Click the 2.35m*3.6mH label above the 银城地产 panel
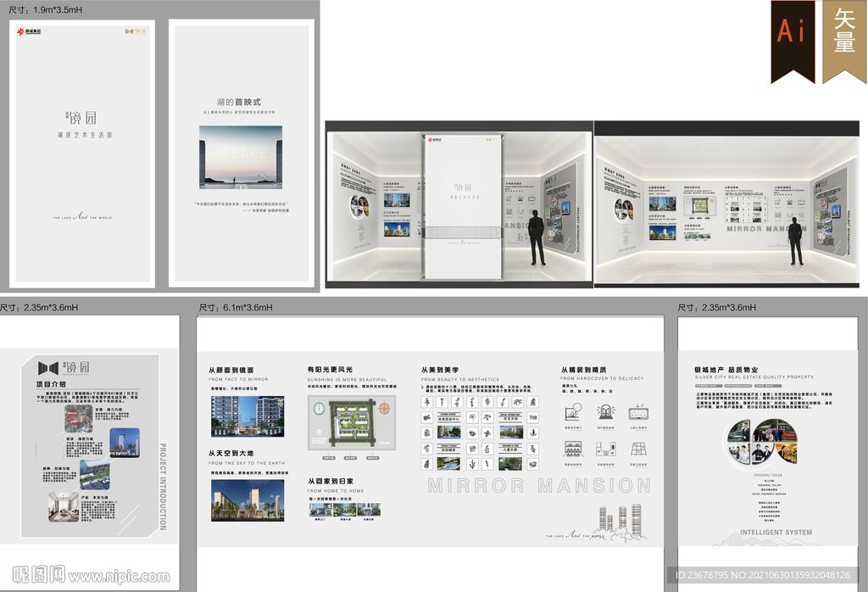The image size is (868, 592). [717, 307]
